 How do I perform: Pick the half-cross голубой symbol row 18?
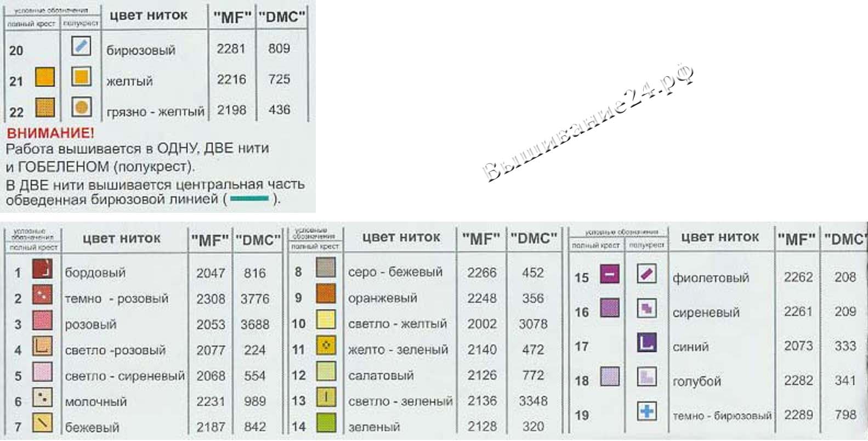click(647, 376)
